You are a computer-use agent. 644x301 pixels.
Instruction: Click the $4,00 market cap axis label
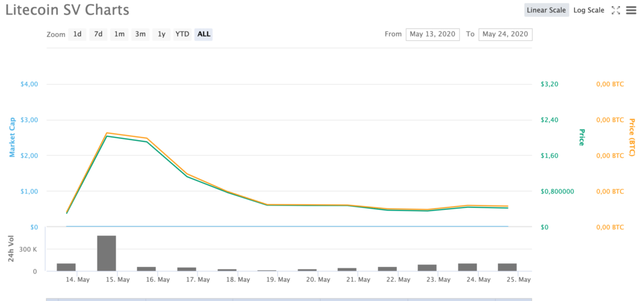(x=29, y=84)
